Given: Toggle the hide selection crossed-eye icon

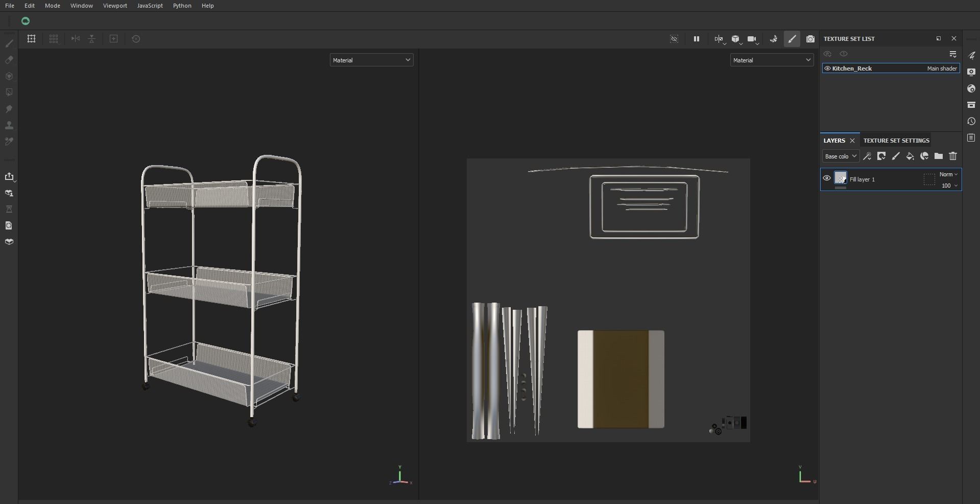Looking at the screenshot, I should coord(674,39).
